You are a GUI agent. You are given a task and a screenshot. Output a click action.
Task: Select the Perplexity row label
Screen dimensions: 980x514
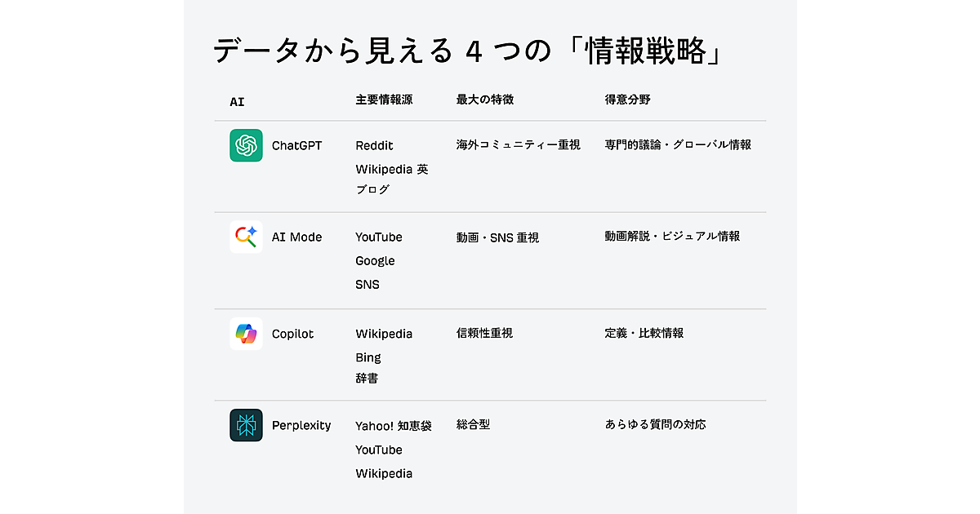[301, 425]
